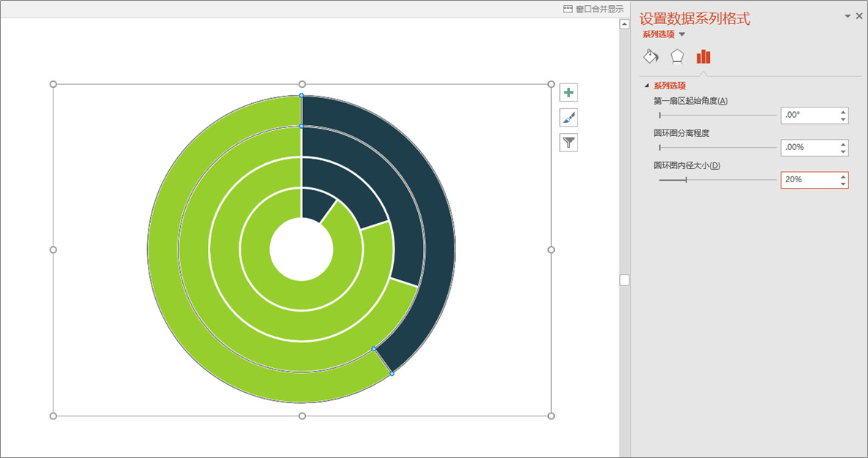Focus the doughnut hole size 20% field
This screenshot has height=458, width=868.
click(x=809, y=180)
